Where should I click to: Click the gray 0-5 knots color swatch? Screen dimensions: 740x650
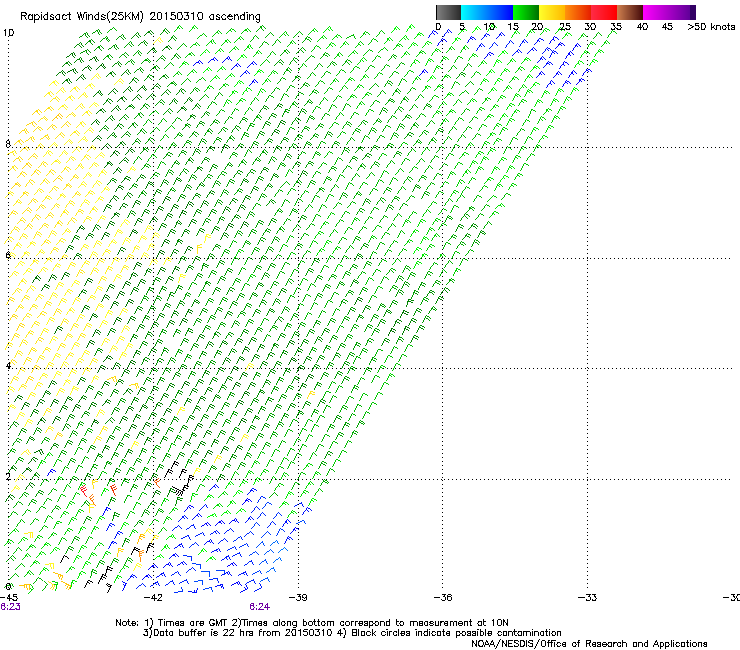pos(448,12)
